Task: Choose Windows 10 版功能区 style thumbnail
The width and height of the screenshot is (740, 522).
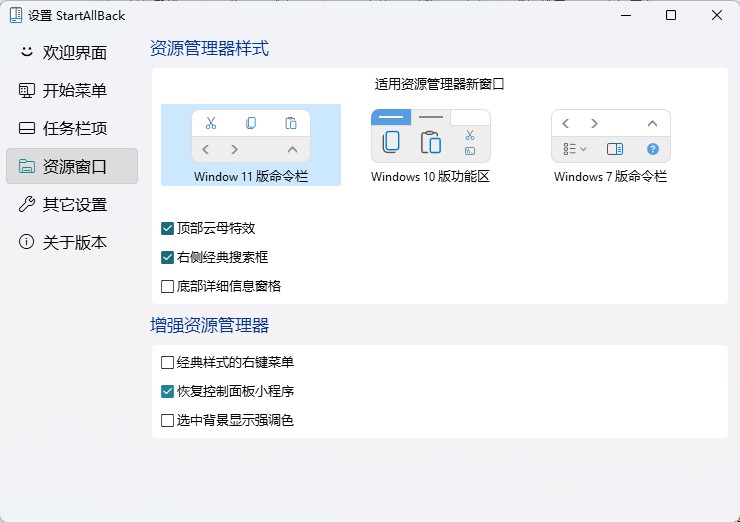Action: (431, 136)
